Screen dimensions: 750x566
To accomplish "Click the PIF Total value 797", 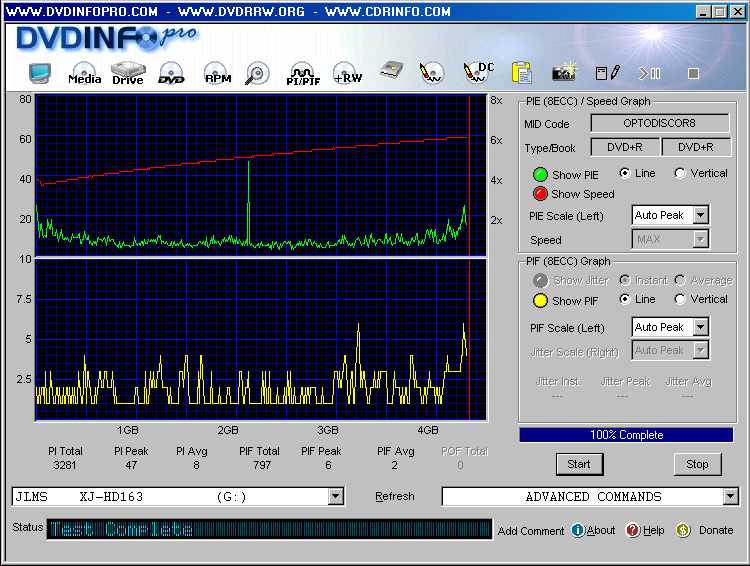I will coord(262,465).
